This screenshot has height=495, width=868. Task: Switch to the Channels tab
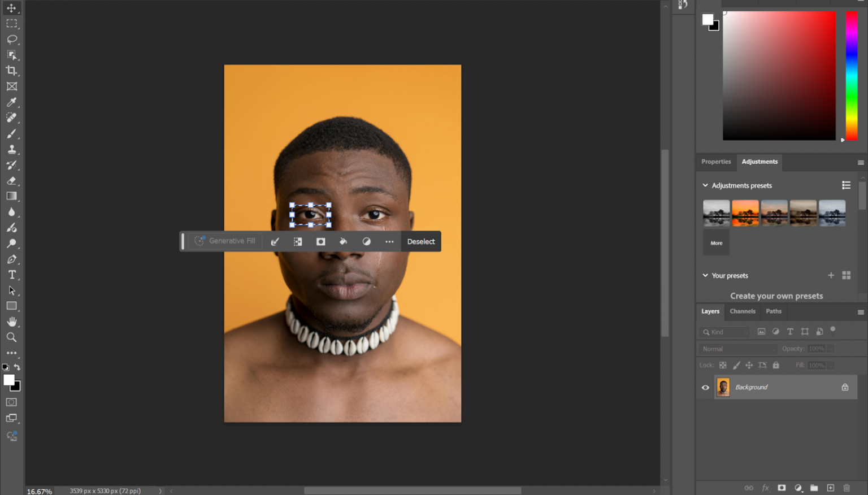(742, 311)
